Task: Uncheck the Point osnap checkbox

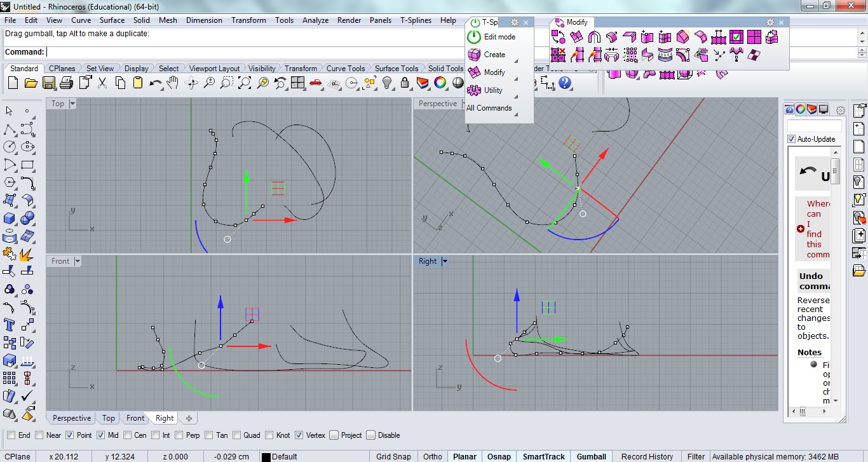Action: [x=70, y=435]
